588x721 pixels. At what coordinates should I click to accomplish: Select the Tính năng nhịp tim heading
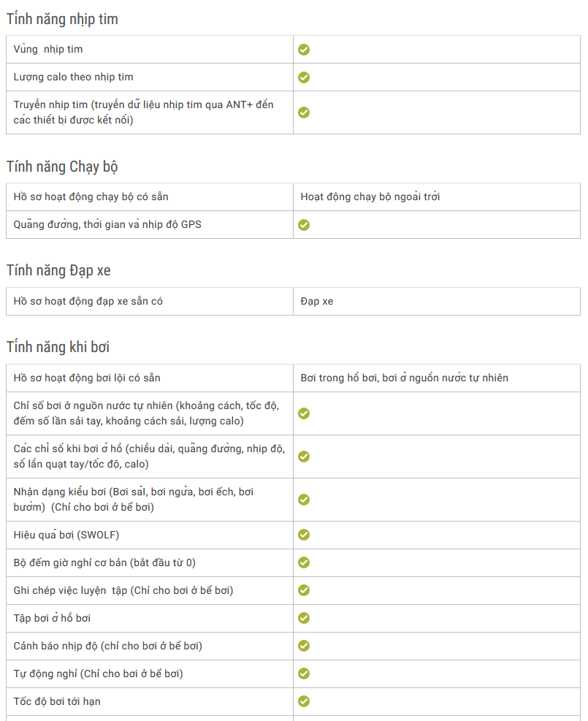click(62, 19)
